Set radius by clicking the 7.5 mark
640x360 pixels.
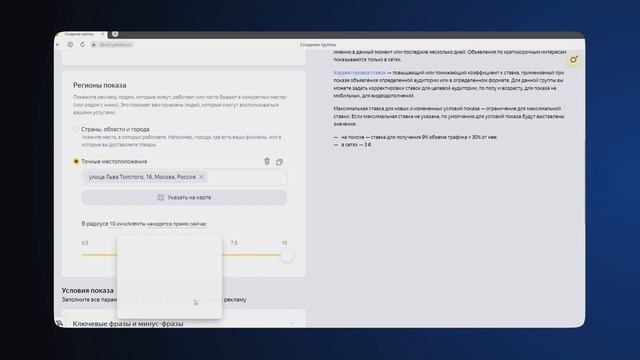tap(233, 243)
